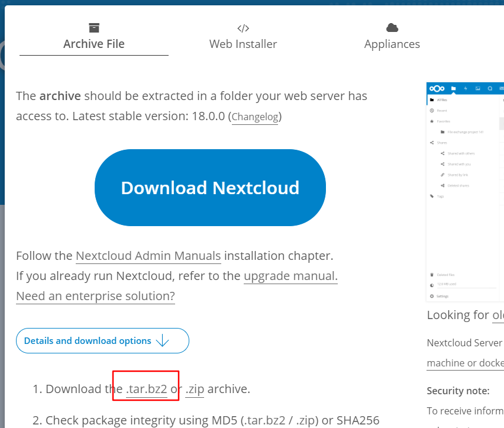Viewport: 504px width, 428px height.
Task: Open the Nextcloud Admin Manuals link
Action: (x=148, y=256)
